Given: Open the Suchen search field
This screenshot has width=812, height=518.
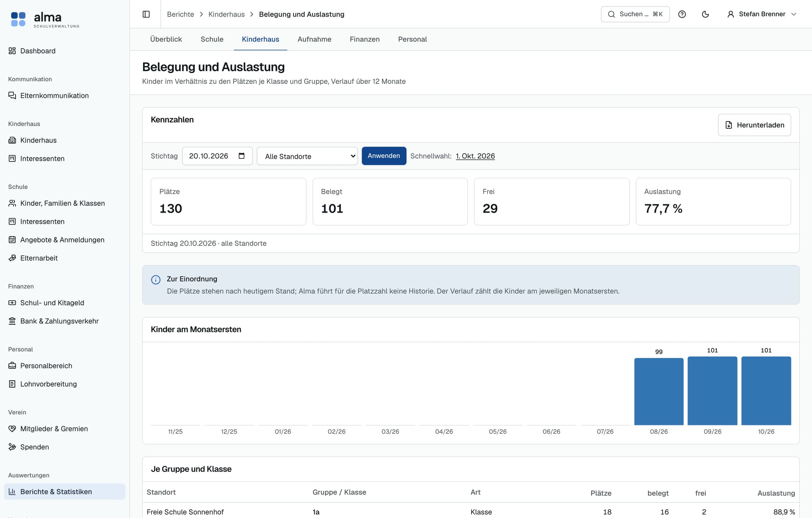Looking at the screenshot, I should (x=635, y=14).
